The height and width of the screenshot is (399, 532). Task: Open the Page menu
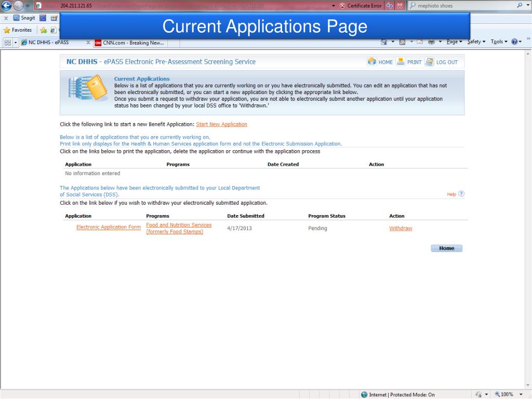tap(454, 42)
